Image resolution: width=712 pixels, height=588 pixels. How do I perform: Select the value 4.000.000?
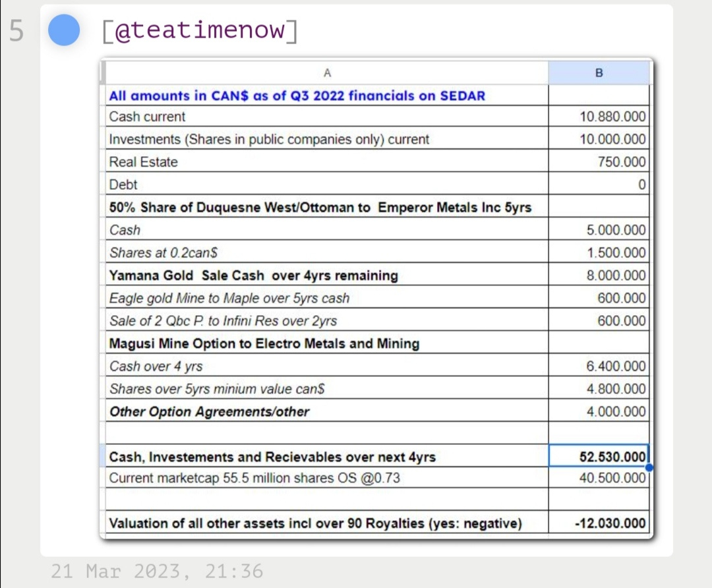[x=616, y=412]
